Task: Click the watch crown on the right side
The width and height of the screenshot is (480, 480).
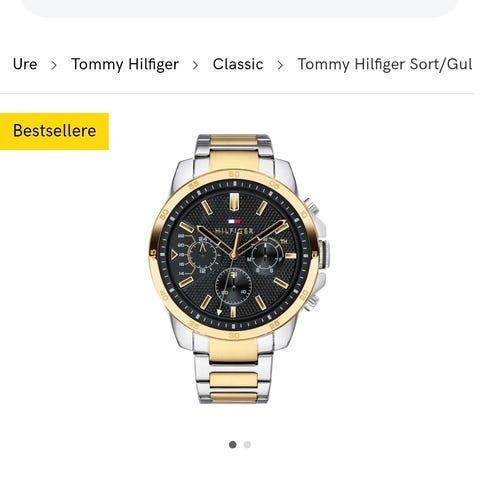Action: click(324, 254)
